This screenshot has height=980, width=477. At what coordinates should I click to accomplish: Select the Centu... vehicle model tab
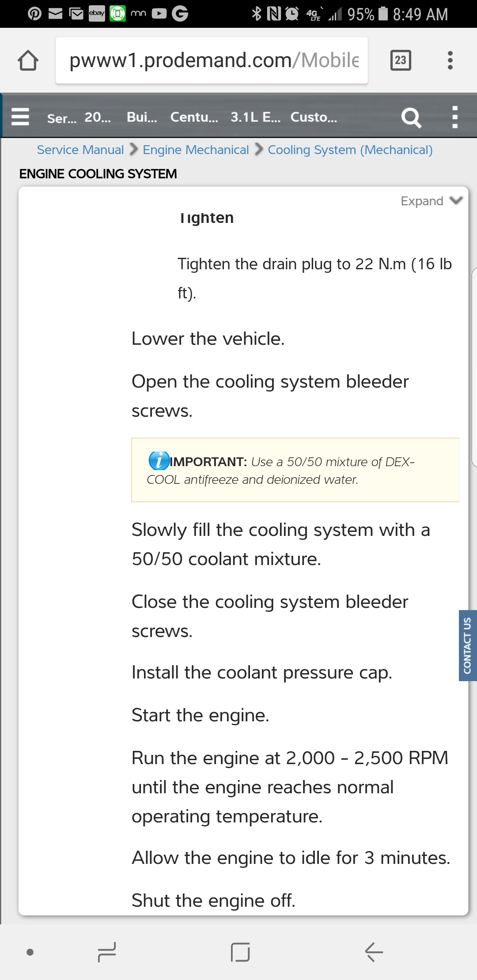[194, 117]
